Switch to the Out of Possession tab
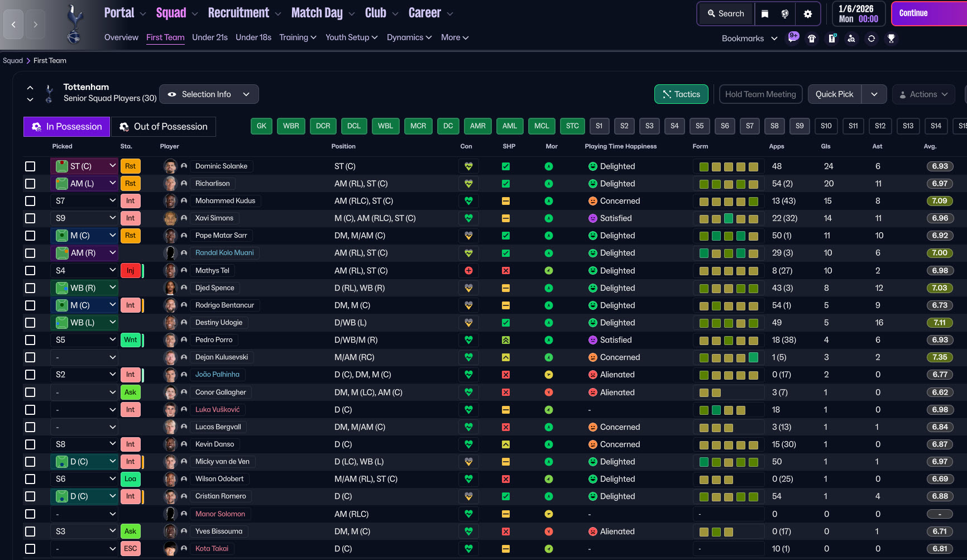967x560 pixels. pyautogui.click(x=164, y=127)
